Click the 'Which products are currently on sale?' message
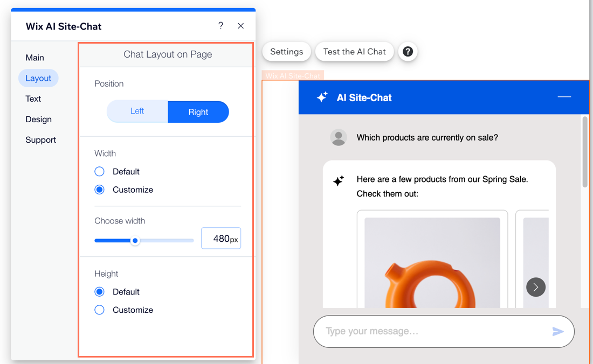This screenshot has width=593, height=364. (427, 137)
